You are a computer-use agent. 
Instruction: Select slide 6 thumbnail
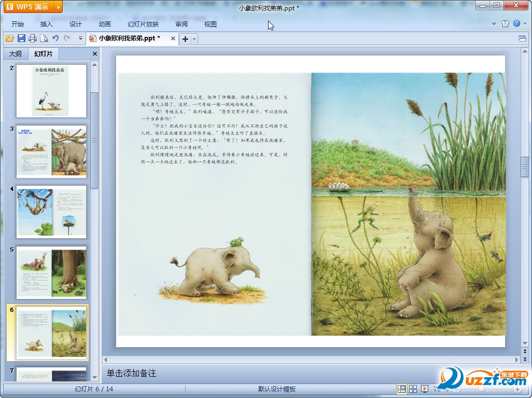[x=51, y=333]
